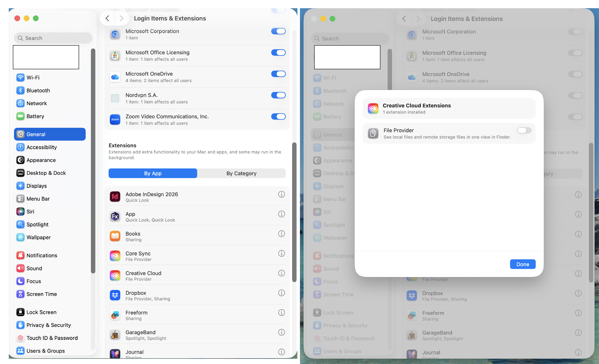Click the Search field in the left window

pos(53,38)
